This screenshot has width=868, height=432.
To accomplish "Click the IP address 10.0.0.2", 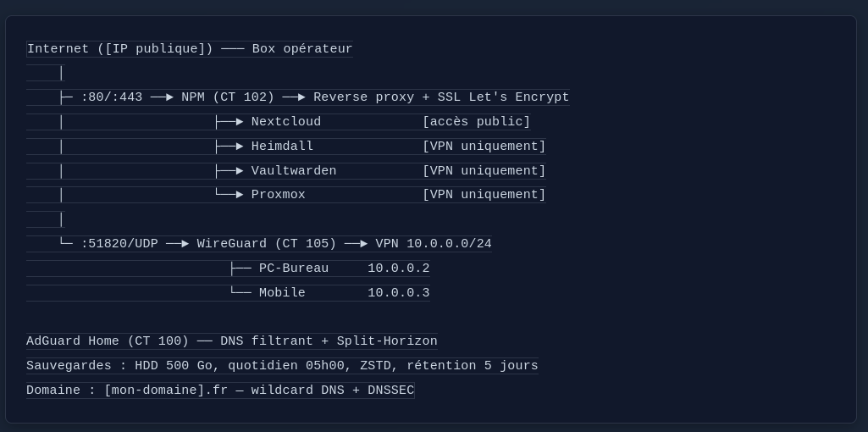I will point(398,269).
